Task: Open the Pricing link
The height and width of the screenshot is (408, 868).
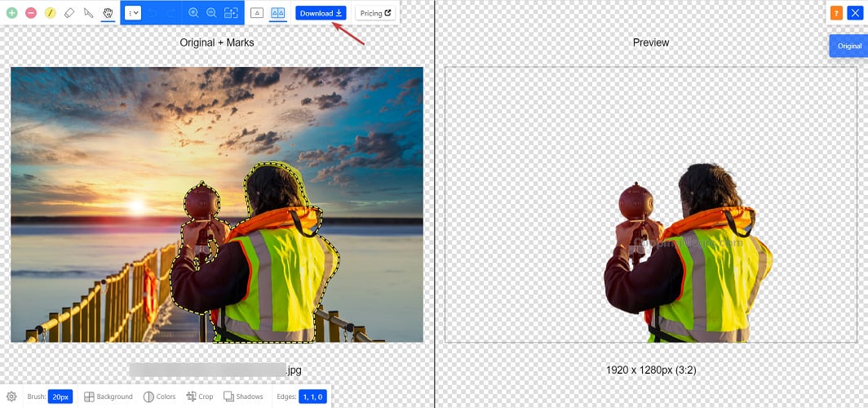Action: click(375, 13)
